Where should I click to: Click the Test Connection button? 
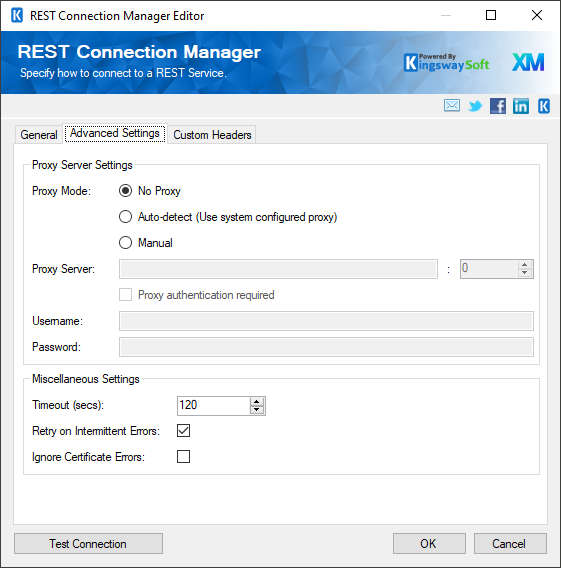[88, 543]
